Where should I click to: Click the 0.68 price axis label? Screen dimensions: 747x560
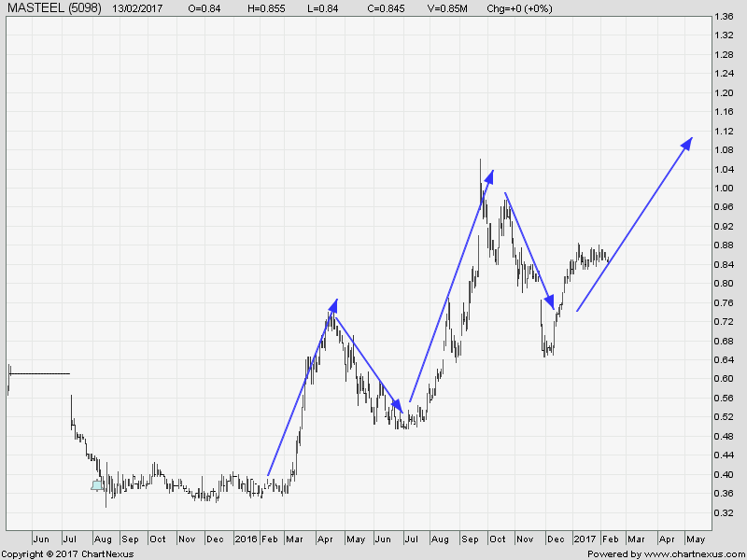pos(725,341)
